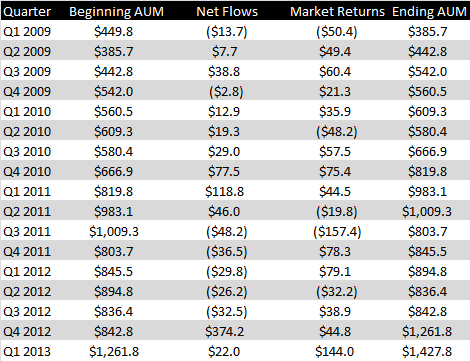
Task: Click ending AUM value $1,427.8
Action: tap(427, 352)
